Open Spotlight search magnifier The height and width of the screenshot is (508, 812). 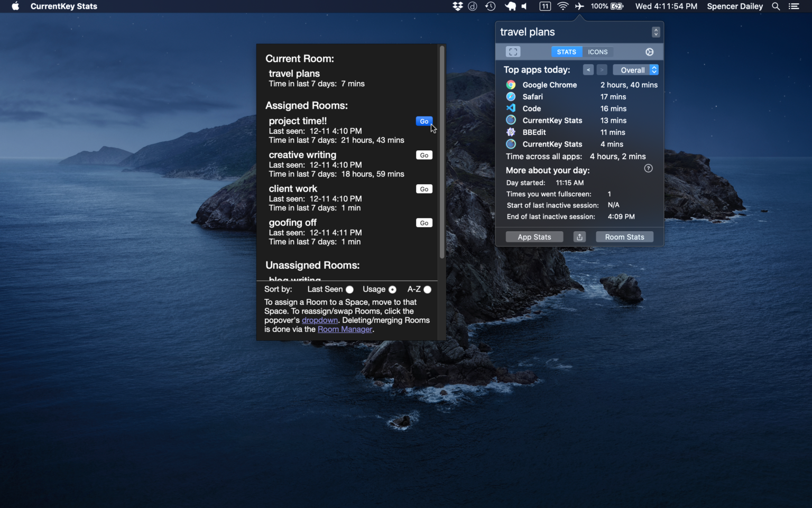[x=776, y=6]
